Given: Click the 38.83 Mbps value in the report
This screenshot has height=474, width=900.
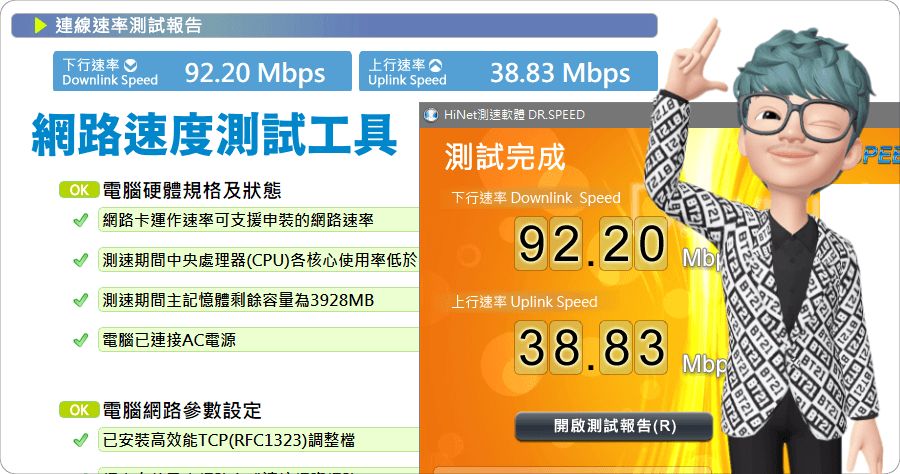Looking at the screenshot, I should (x=560, y=72).
